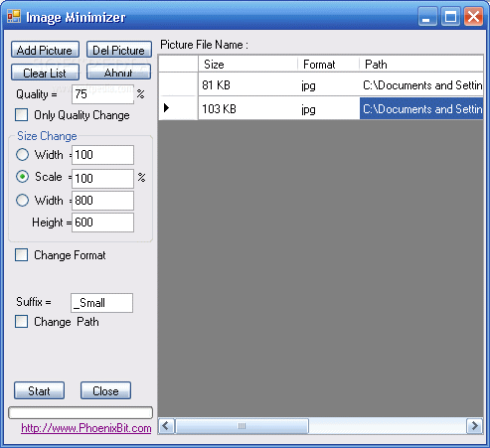Viewport: 490px width, 448px height.
Task: Select the 103 KB size cell
Action: click(x=247, y=108)
